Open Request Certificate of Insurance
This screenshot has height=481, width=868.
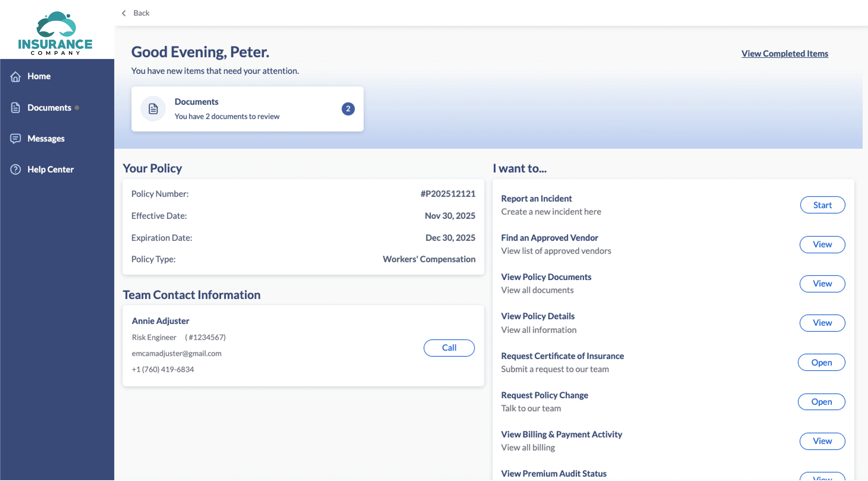point(821,362)
